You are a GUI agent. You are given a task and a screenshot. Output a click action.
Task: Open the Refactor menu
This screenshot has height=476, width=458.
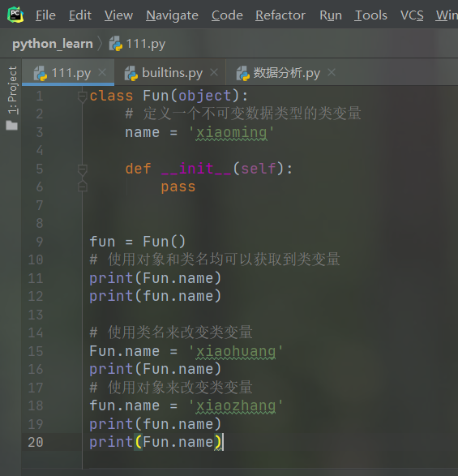tap(280, 15)
